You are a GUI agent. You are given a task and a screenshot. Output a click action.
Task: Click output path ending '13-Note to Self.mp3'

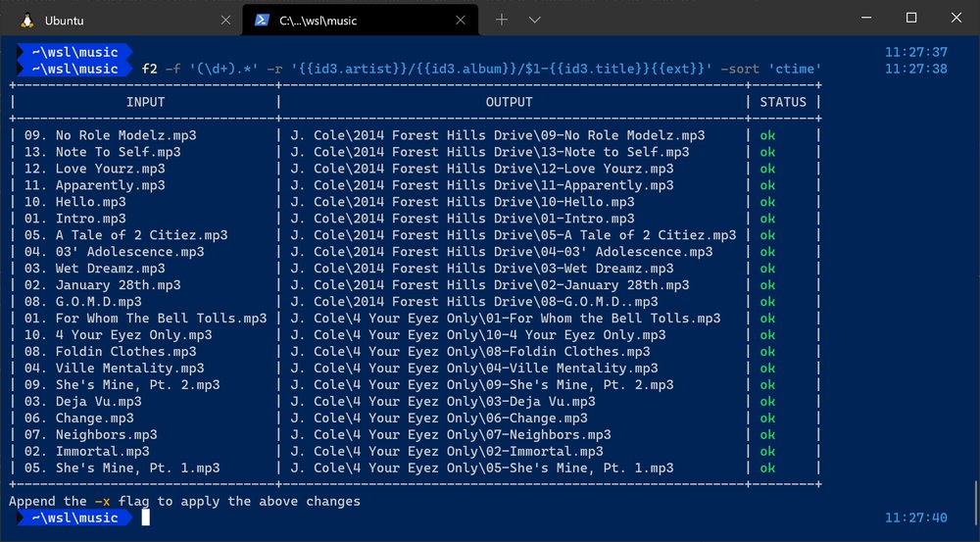pyautogui.click(x=490, y=152)
